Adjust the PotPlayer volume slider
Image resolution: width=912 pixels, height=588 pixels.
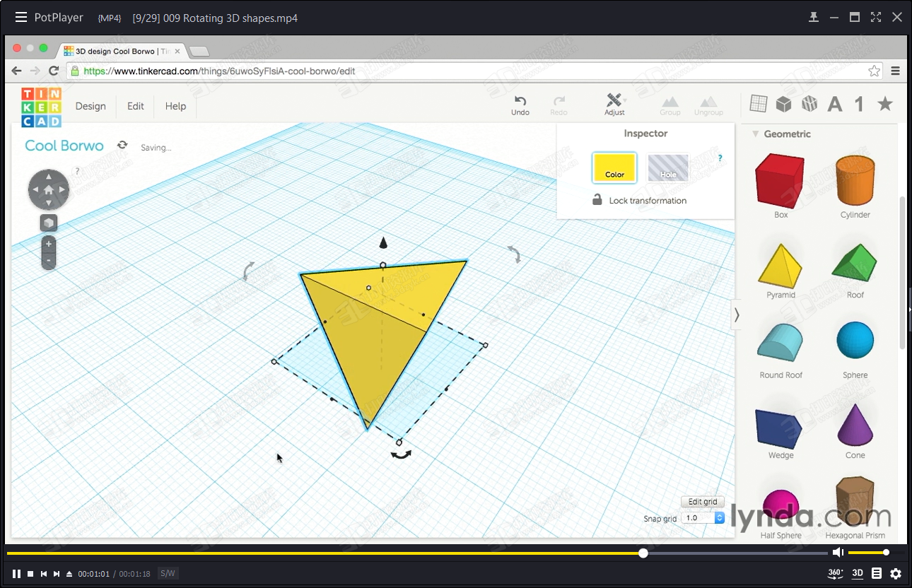[868, 553]
